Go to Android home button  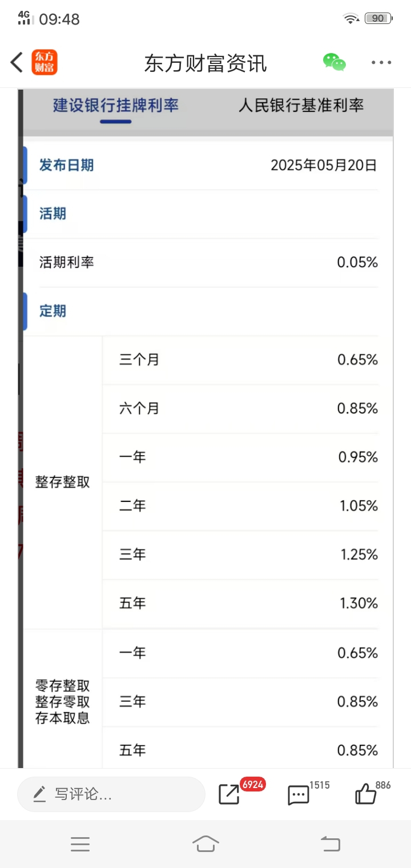pos(205,843)
